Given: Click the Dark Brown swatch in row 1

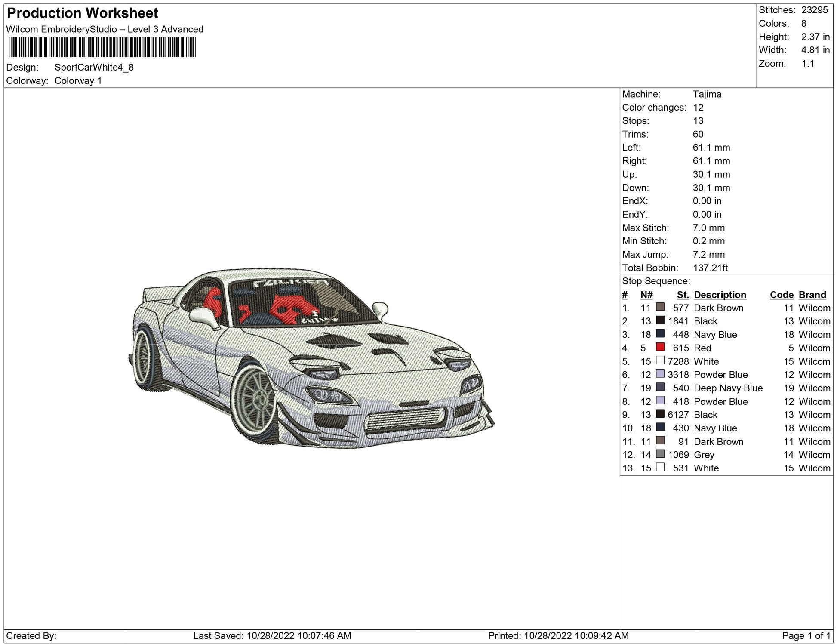Looking at the screenshot, I should tap(660, 307).
